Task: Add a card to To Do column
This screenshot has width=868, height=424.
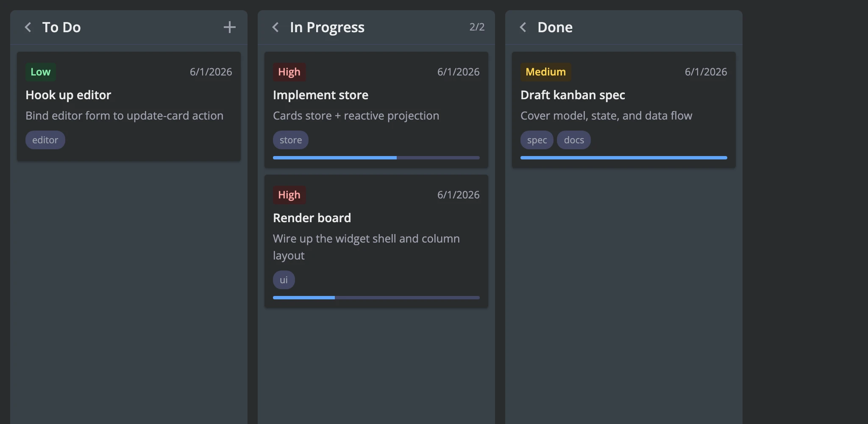Action: coord(230,27)
